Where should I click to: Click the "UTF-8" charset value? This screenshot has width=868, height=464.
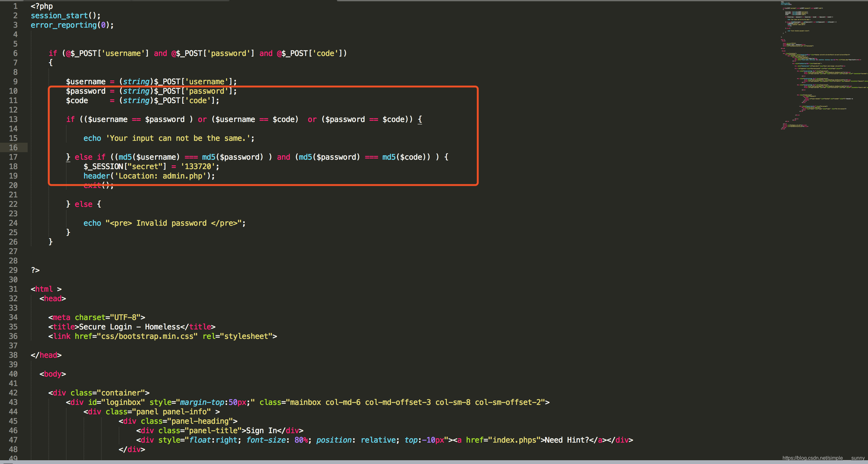pos(125,317)
